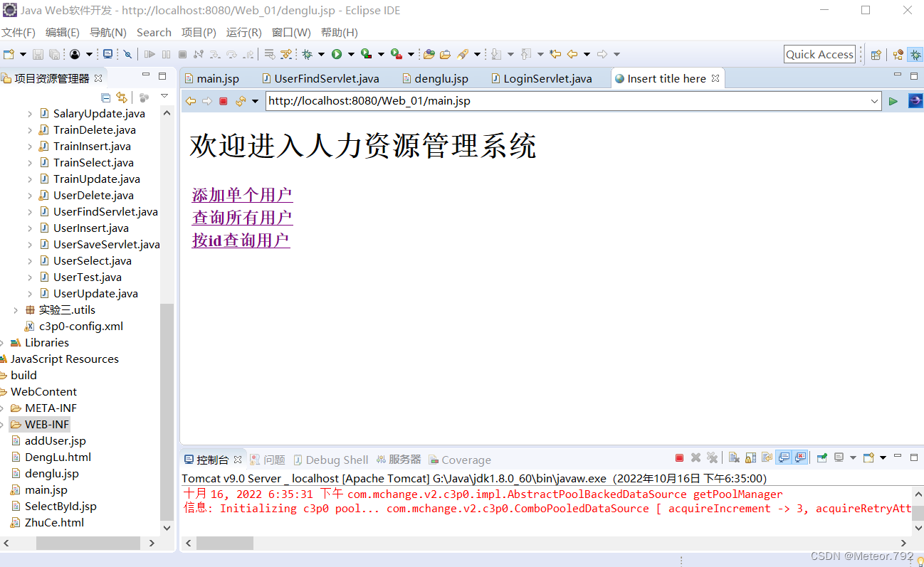Open the URL address bar dropdown
This screenshot has height=567, width=924.
[x=876, y=101]
